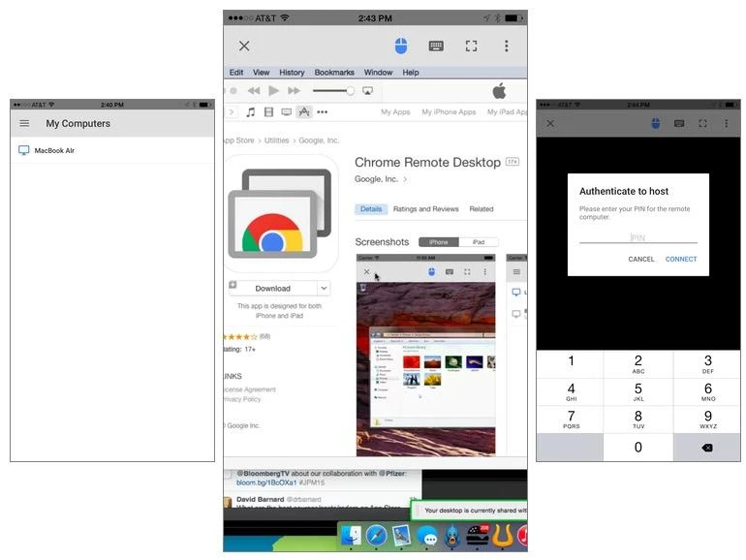Select the Details tab
746x560 pixels.
[x=371, y=209]
